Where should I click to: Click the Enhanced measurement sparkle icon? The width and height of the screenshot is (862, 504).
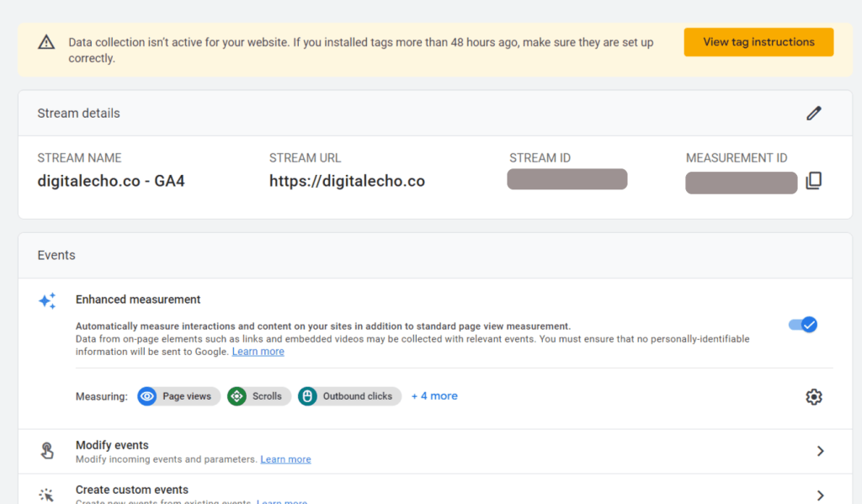point(47,300)
